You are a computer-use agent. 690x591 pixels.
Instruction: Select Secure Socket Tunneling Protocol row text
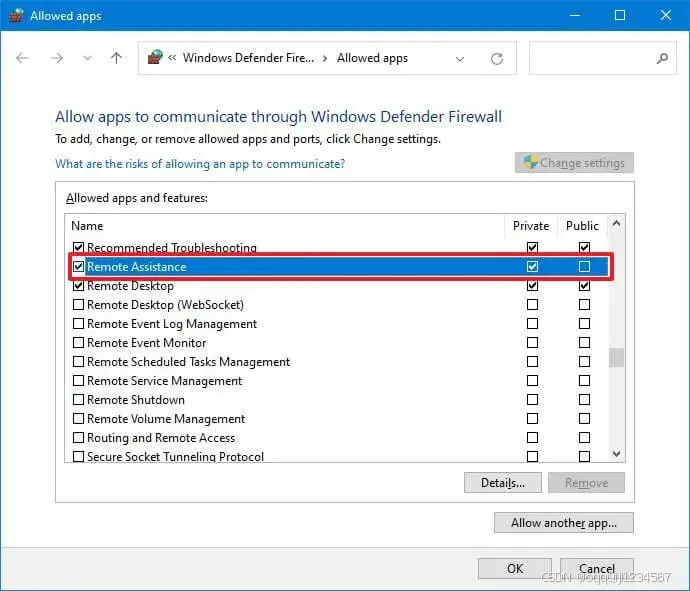175,456
